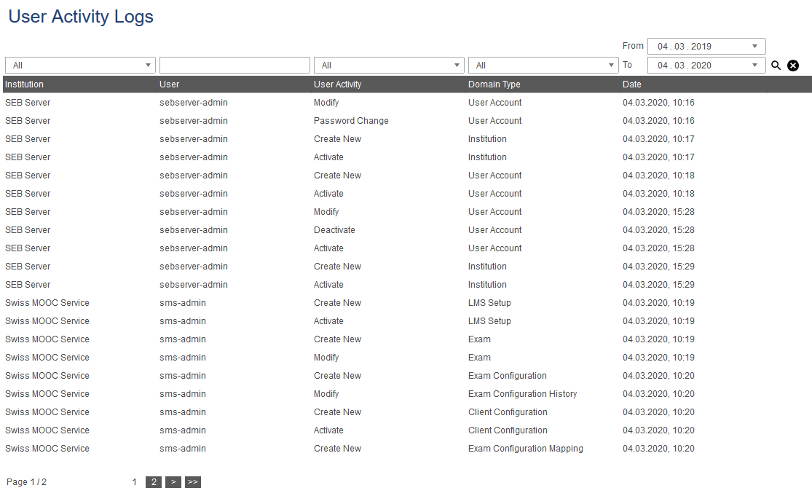The width and height of the screenshot is (812, 504).
Task: Click the next page arrow button
Action: click(173, 482)
